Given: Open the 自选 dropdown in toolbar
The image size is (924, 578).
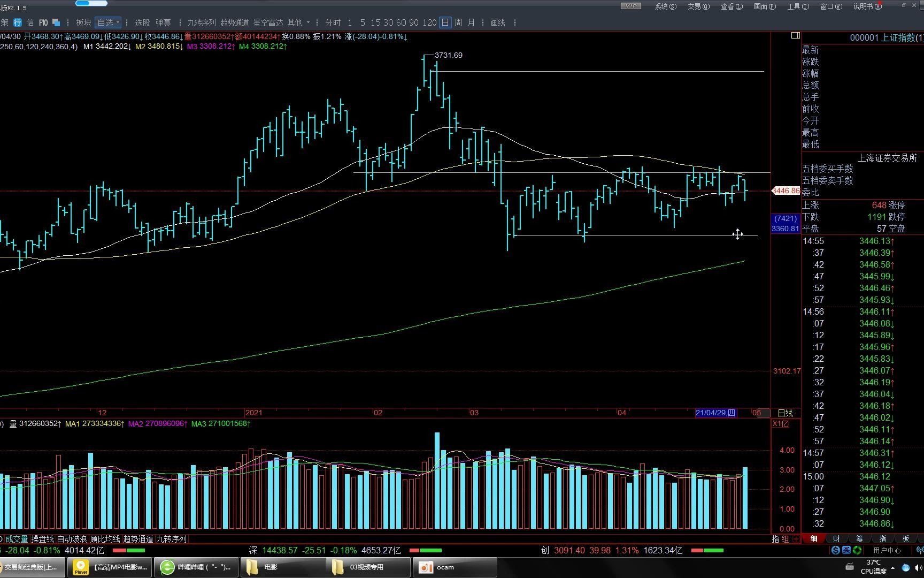Looking at the screenshot, I should pyautogui.click(x=109, y=22).
